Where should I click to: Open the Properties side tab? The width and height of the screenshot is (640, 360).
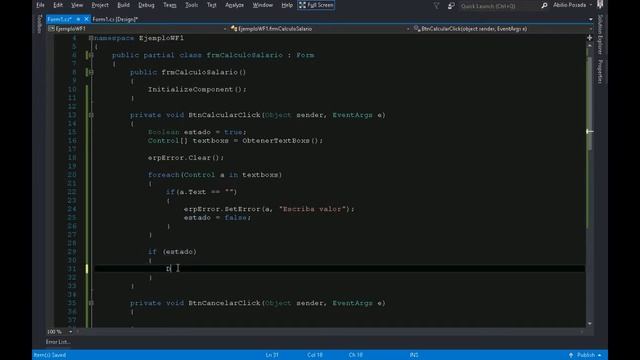pyautogui.click(x=600, y=71)
